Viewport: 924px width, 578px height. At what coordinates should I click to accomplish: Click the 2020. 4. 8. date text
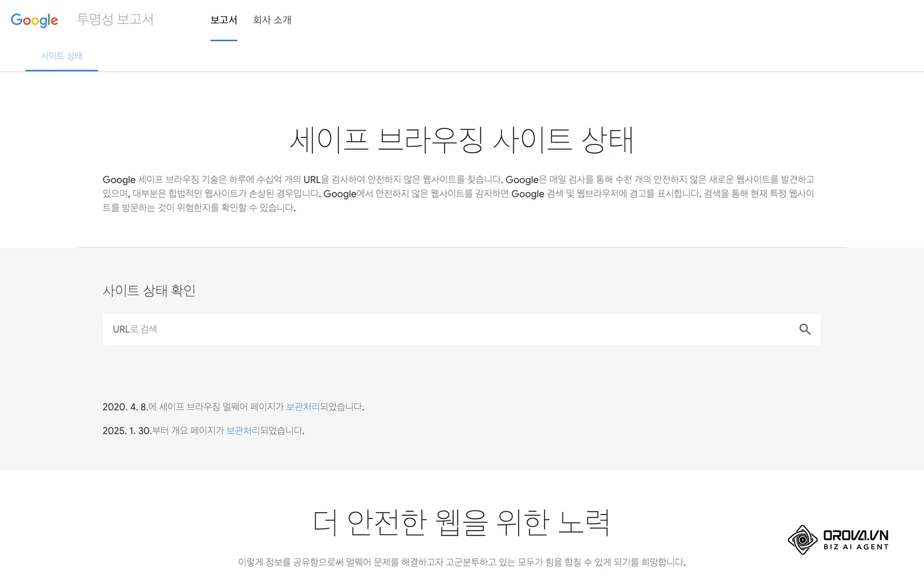[125, 407]
